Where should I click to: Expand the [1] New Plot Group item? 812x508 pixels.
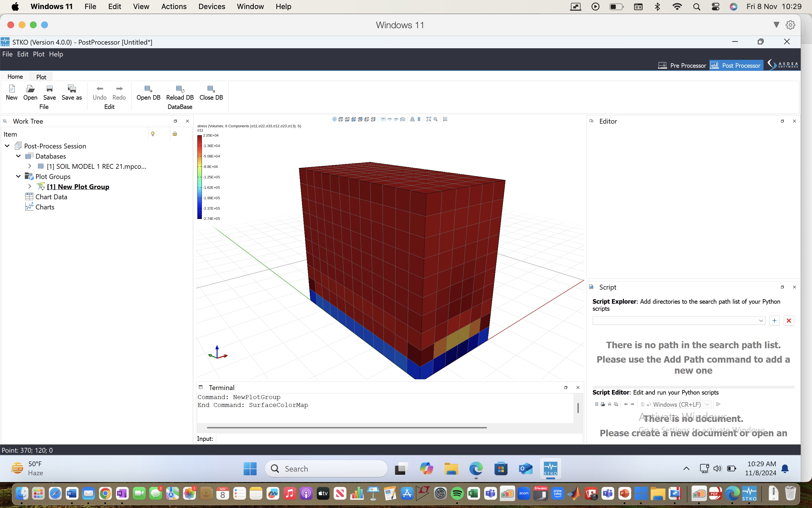[x=30, y=187]
